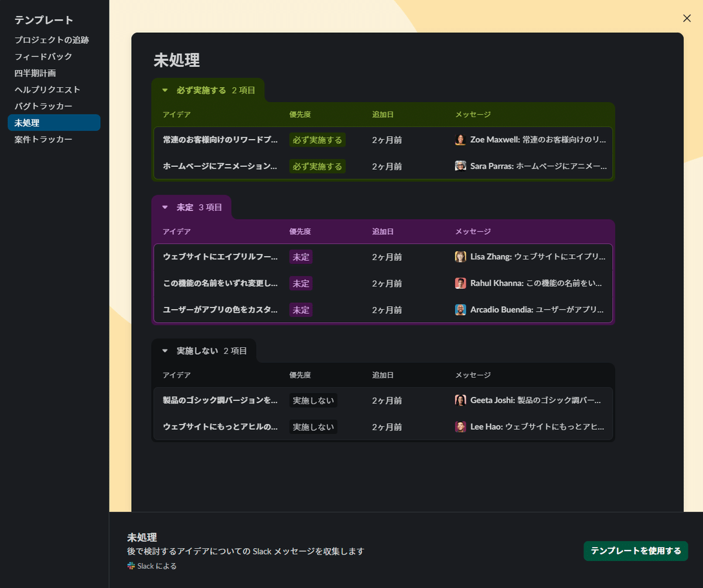Image resolution: width=703 pixels, height=588 pixels.
Task: Open idea ウェブサイトにもっとアヒルの…
Action: pyautogui.click(x=220, y=427)
